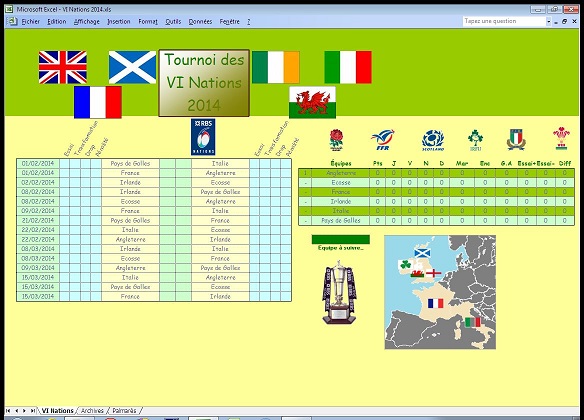Screen dimensions: 584x420
Task: Click the Wales dragon flag image
Action: click(x=312, y=102)
